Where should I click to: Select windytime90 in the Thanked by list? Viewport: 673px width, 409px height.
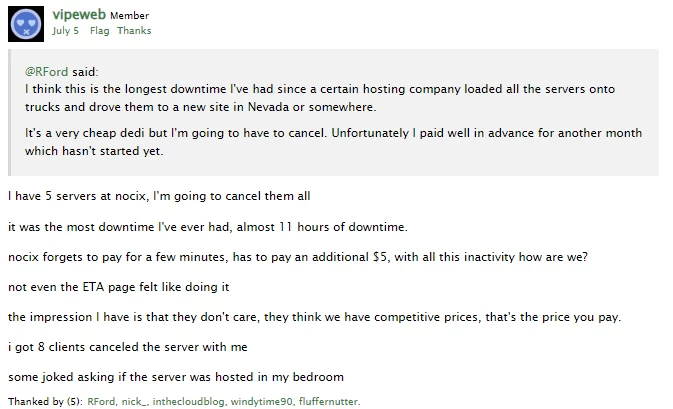[263, 402]
